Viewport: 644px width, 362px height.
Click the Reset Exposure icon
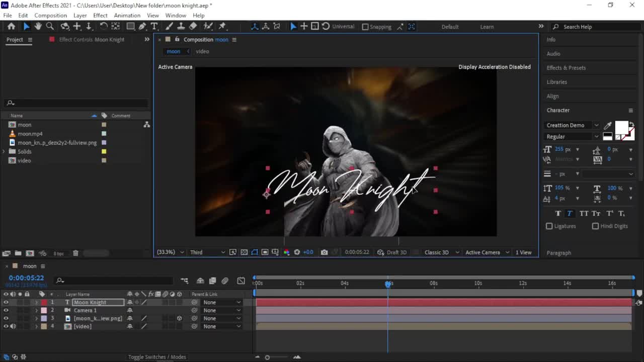tap(297, 252)
